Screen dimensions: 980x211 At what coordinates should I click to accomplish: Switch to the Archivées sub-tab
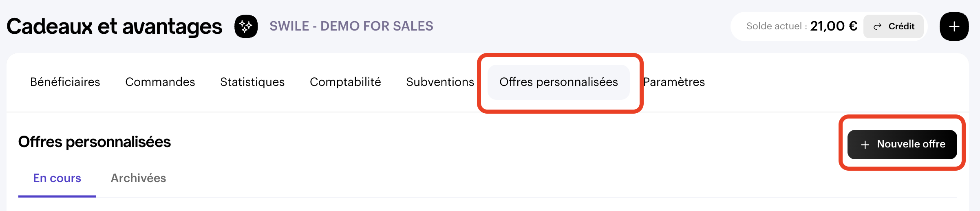139,178
